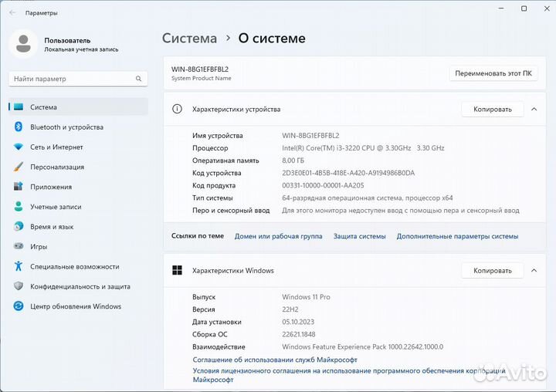
Task: Click the System Product Name text
Action: click(201, 78)
